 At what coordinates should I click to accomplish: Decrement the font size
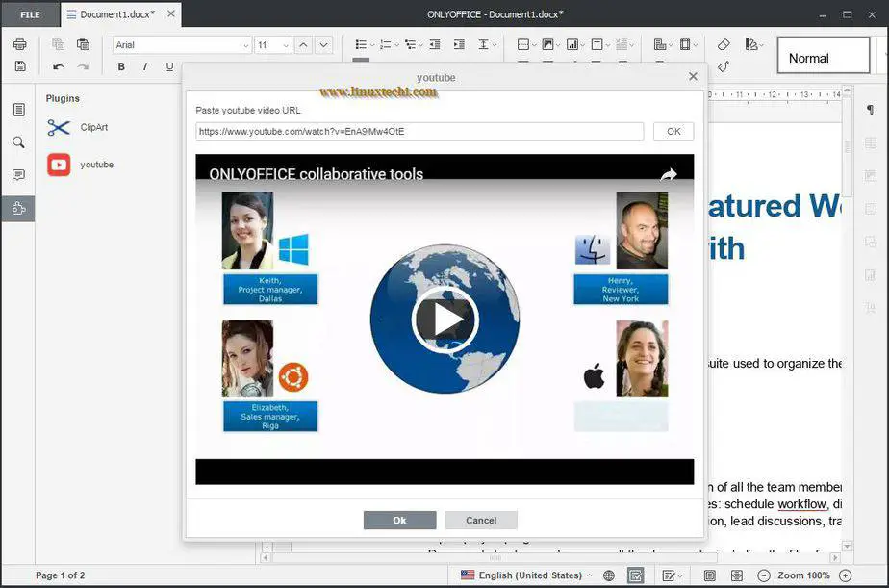pos(323,45)
